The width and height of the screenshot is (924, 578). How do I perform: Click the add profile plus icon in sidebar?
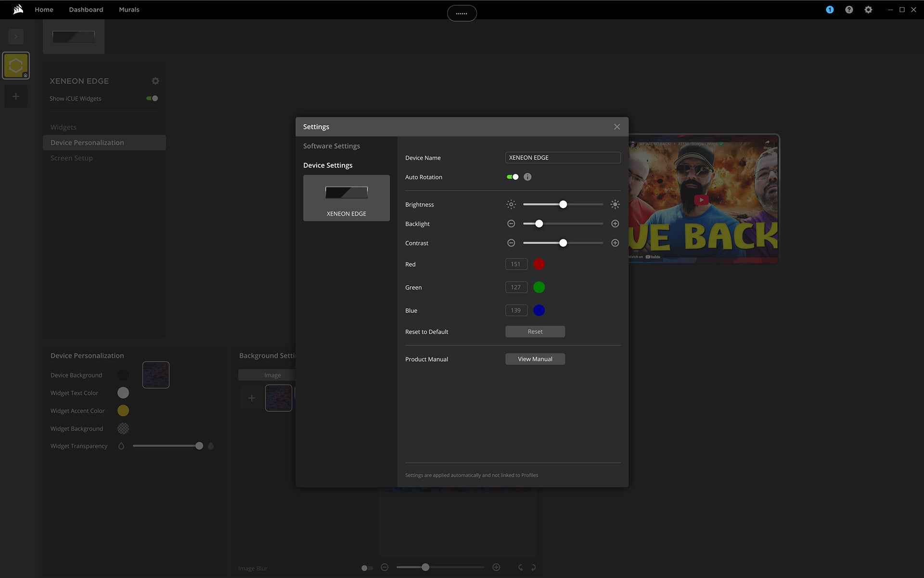point(16,96)
